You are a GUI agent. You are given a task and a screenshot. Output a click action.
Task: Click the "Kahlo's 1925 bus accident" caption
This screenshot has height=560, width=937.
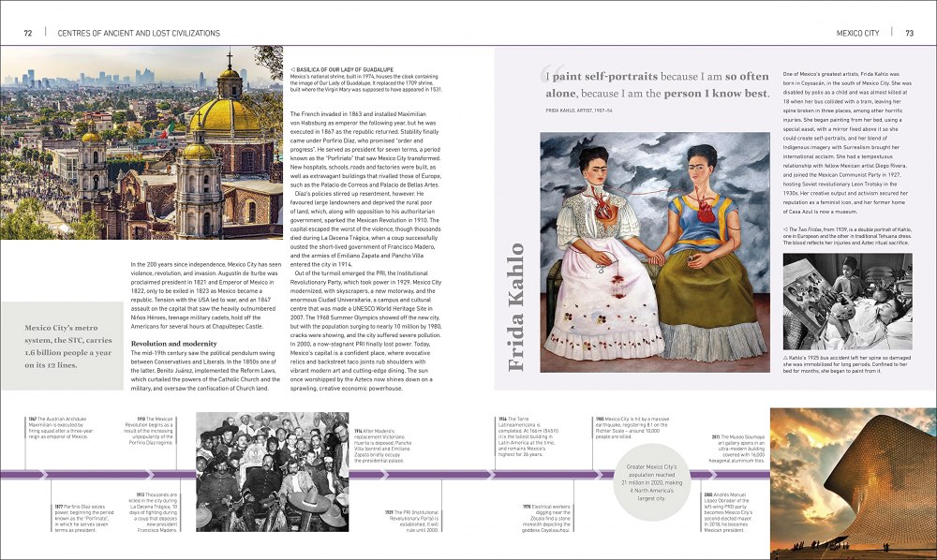click(847, 364)
